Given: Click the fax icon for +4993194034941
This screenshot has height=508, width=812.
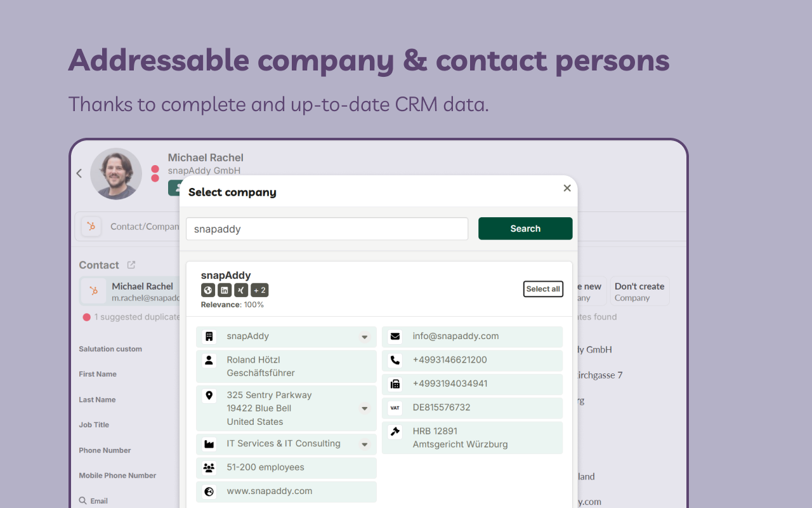Looking at the screenshot, I should point(395,384).
